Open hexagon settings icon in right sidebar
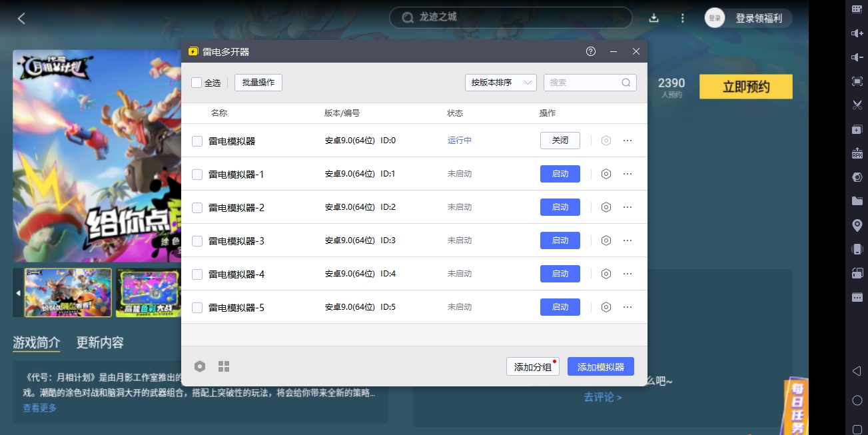The image size is (868, 435). [857, 177]
